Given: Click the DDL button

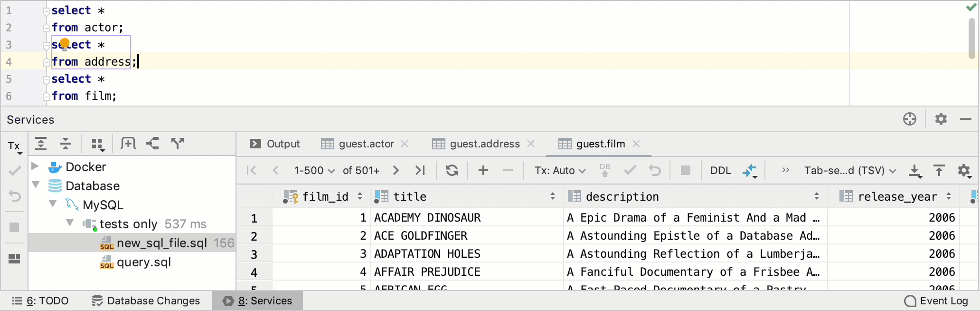Looking at the screenshot, I should tap(720, 170).
